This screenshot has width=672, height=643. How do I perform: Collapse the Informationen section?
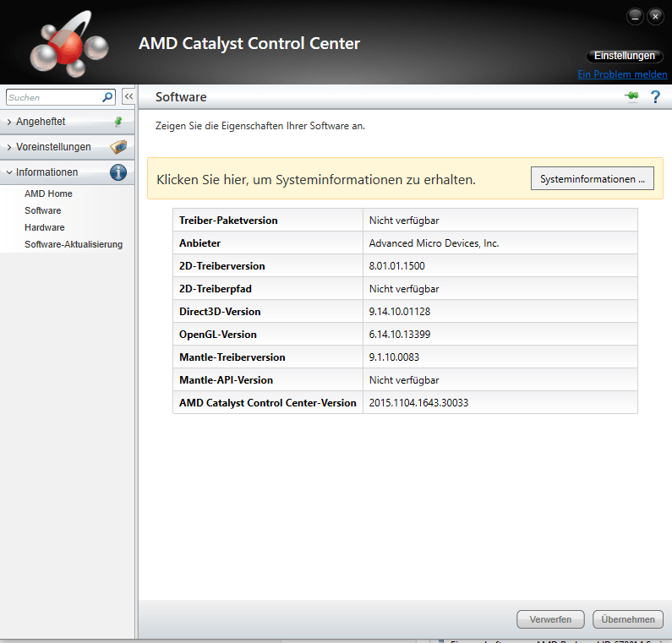9,172
